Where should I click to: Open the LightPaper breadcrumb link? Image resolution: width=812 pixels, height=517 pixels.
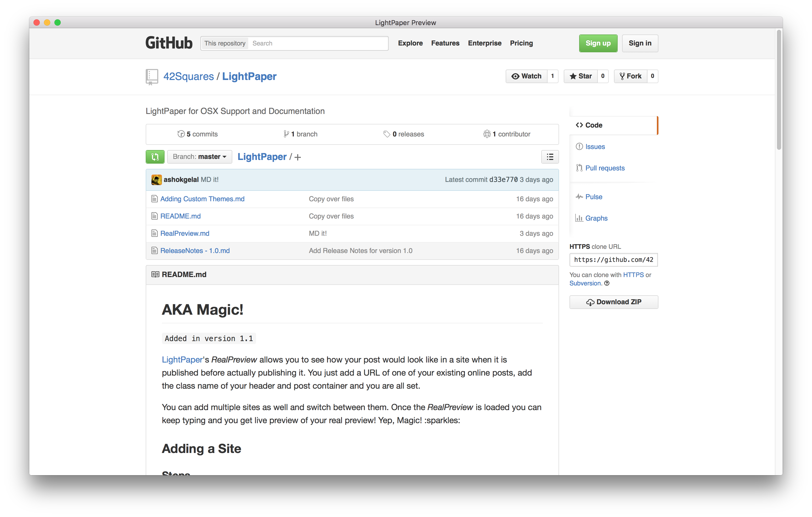click(x=262, y=157)
